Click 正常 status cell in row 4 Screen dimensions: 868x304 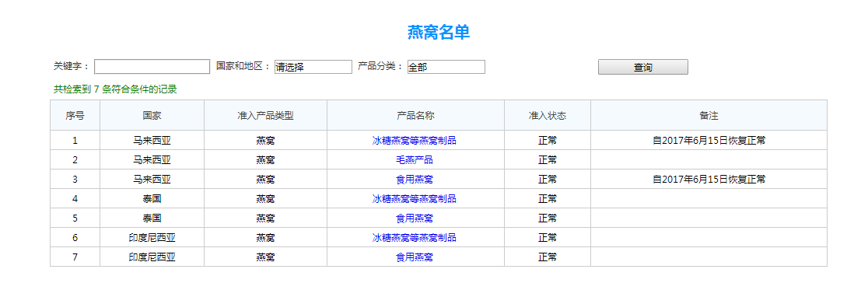[x=547, y=199]
